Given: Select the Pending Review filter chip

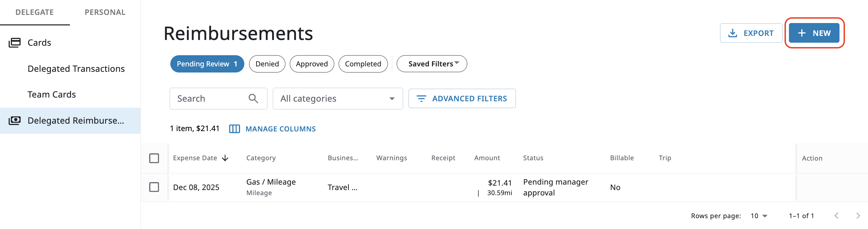Looking at the screenshot, I should point(207,64).
